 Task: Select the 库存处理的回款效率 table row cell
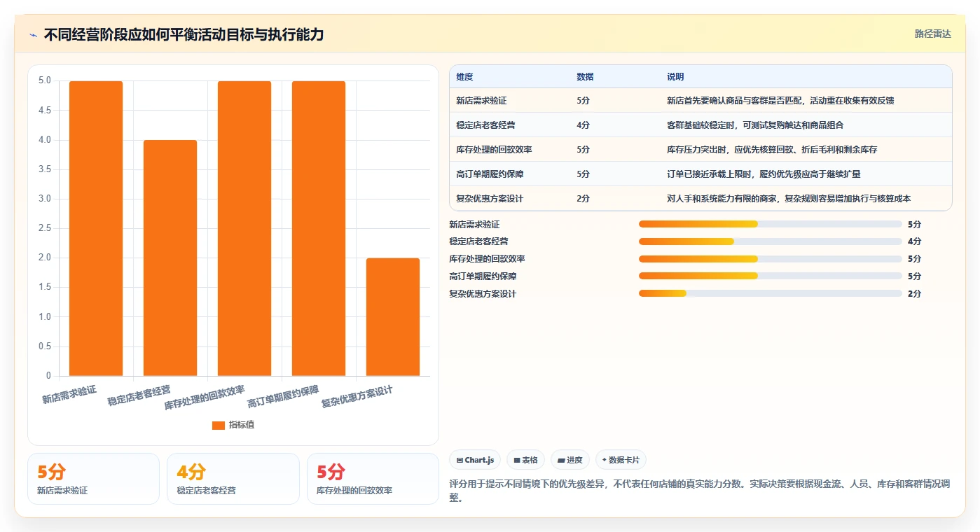[x=494, y=150]
